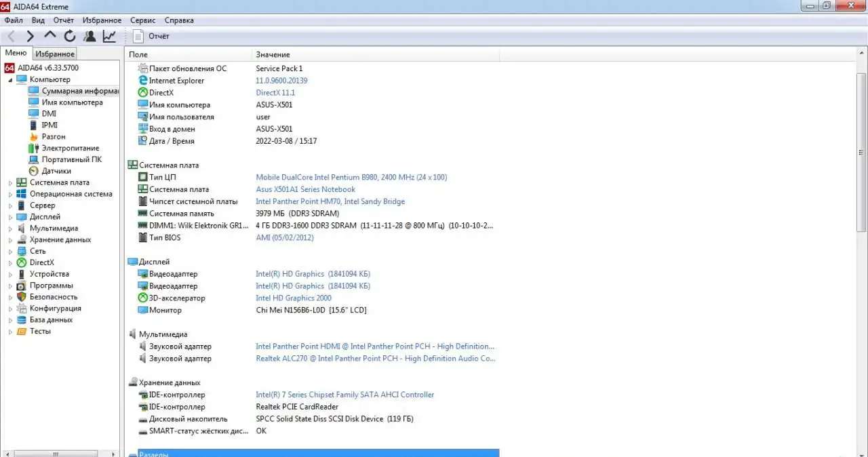This screenshot has width=868, height=457.
Task: Click the Отчёт report toolbar button
Action: (151, 36)
